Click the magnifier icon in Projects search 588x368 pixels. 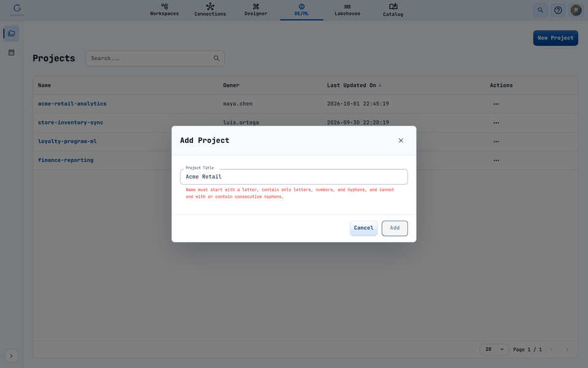click(216, 59)
